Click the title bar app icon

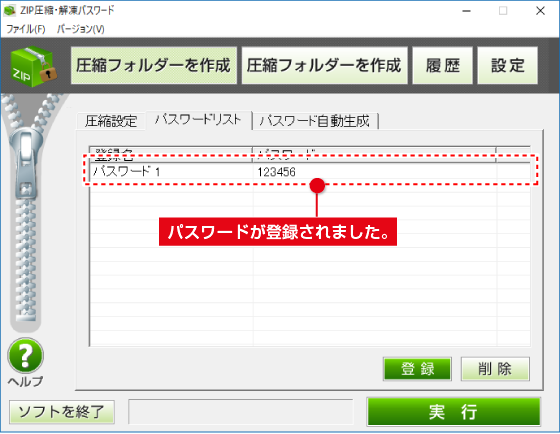pos(10,10)
